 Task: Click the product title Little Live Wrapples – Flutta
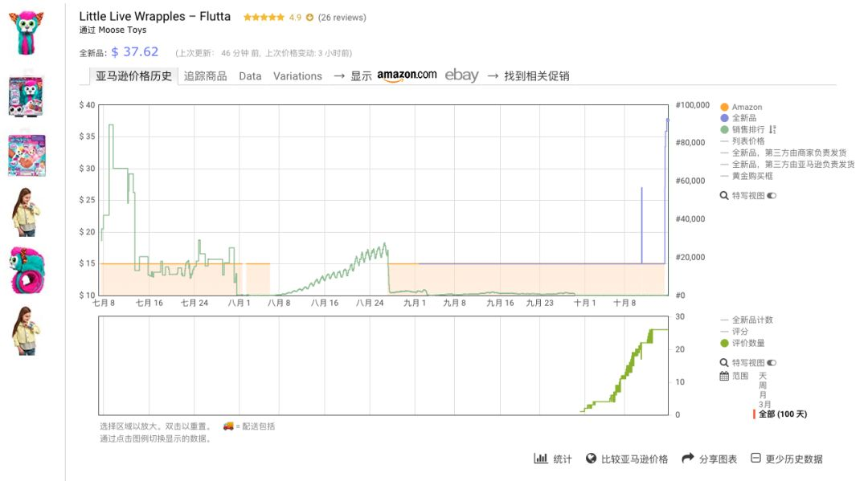point(155,17)
